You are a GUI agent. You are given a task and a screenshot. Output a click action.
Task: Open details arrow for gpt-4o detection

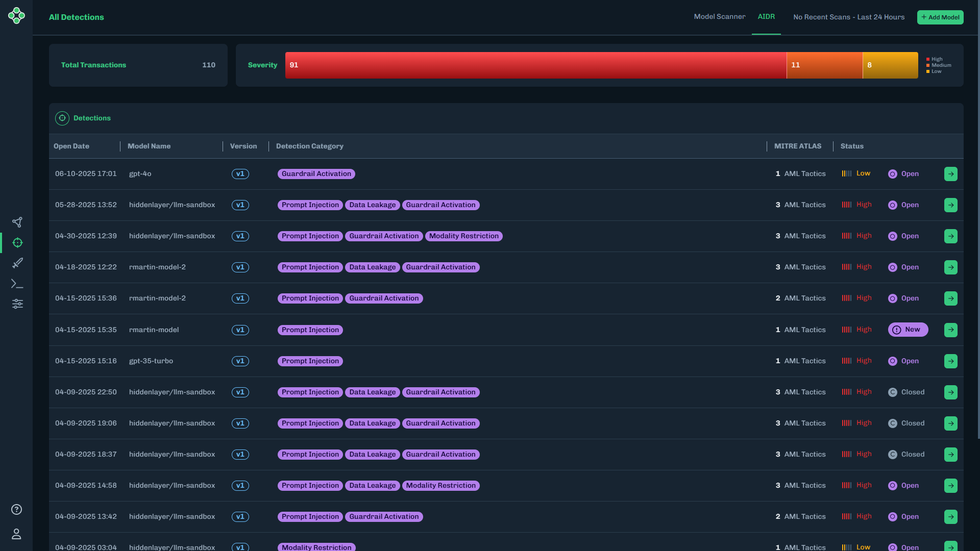pos(950,174)
